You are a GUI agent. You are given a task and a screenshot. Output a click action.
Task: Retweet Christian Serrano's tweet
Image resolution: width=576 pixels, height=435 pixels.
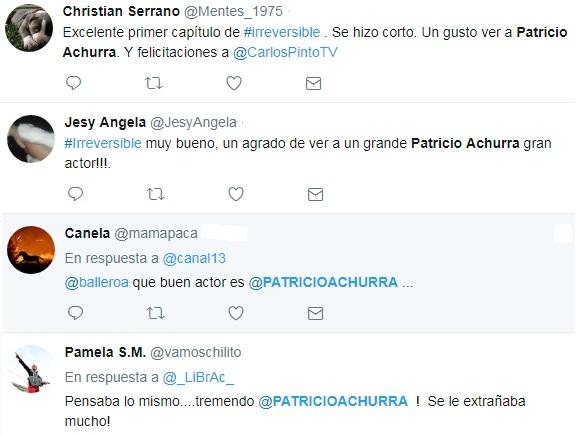click(154, 83)
